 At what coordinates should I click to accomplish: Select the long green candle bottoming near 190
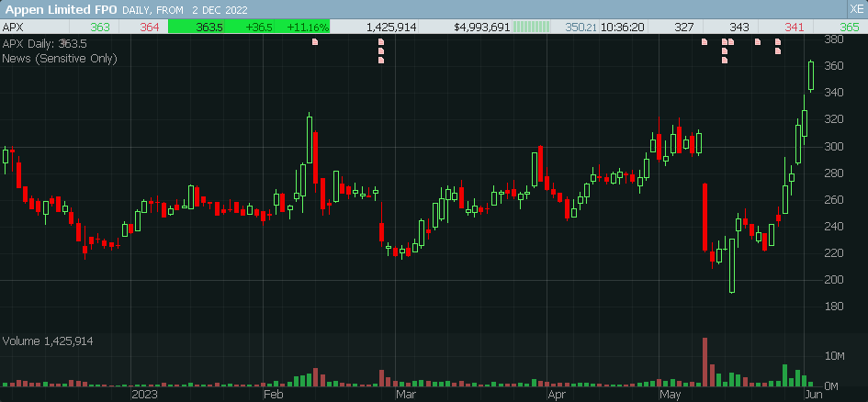(x=732, y=265)
